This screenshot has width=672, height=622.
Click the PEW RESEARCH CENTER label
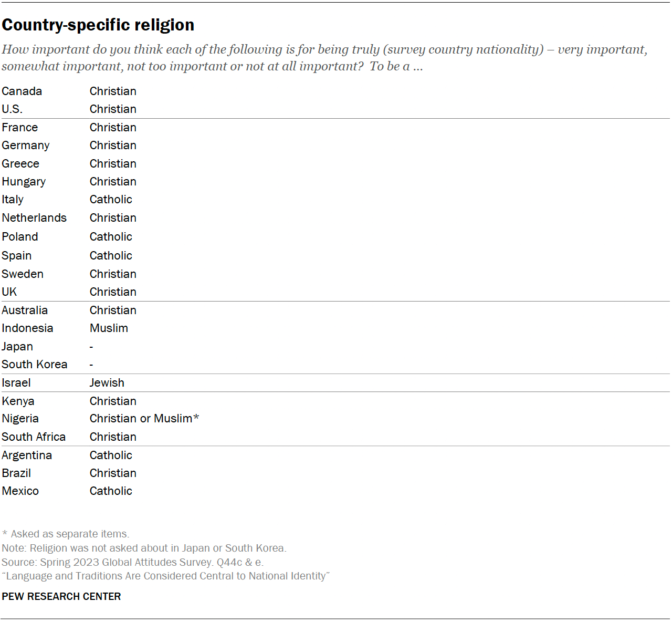(x=61, y=597)
